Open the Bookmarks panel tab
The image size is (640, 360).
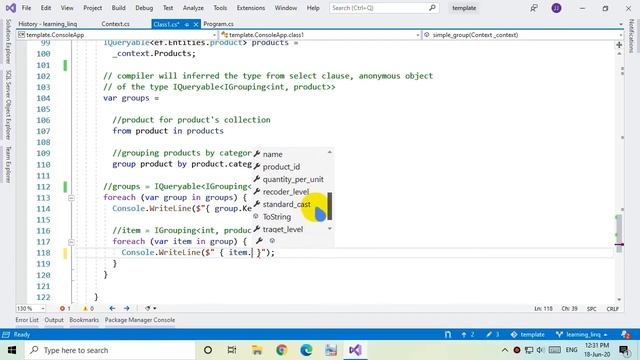(x=84, y=320)
